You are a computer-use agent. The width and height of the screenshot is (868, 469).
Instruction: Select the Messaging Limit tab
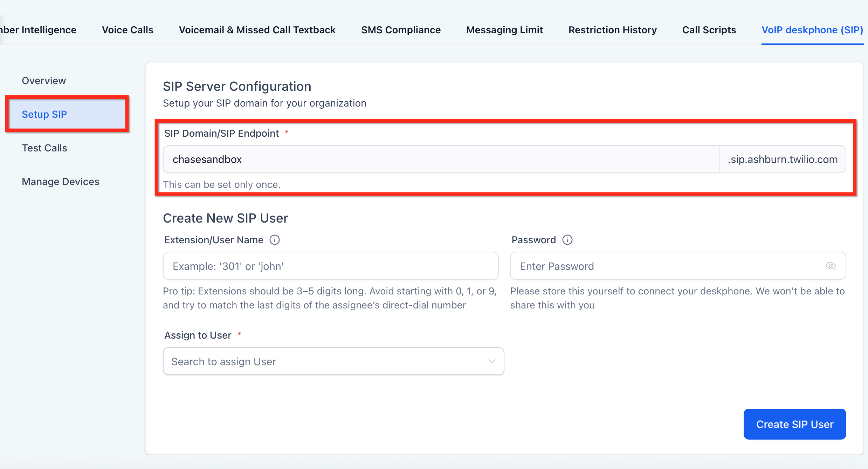click(x=504, y=30)
